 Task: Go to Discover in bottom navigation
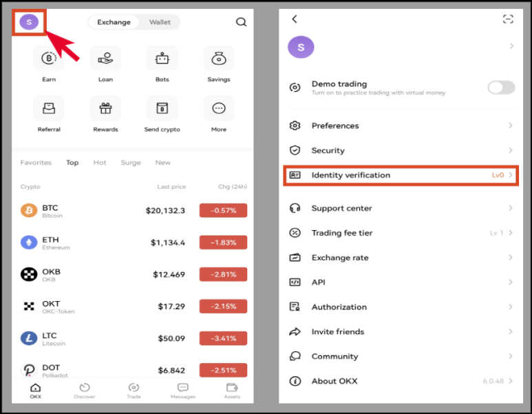pos(85,391)
